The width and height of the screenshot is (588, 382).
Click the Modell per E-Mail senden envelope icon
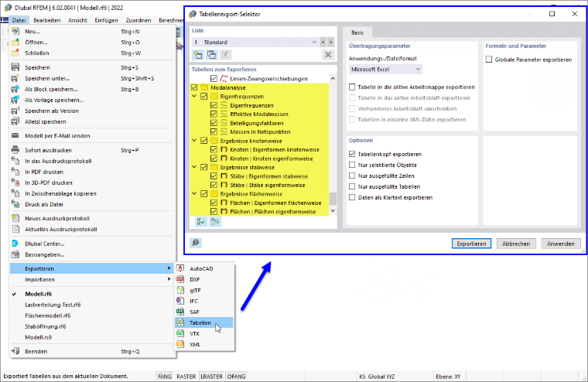(15, 135)
